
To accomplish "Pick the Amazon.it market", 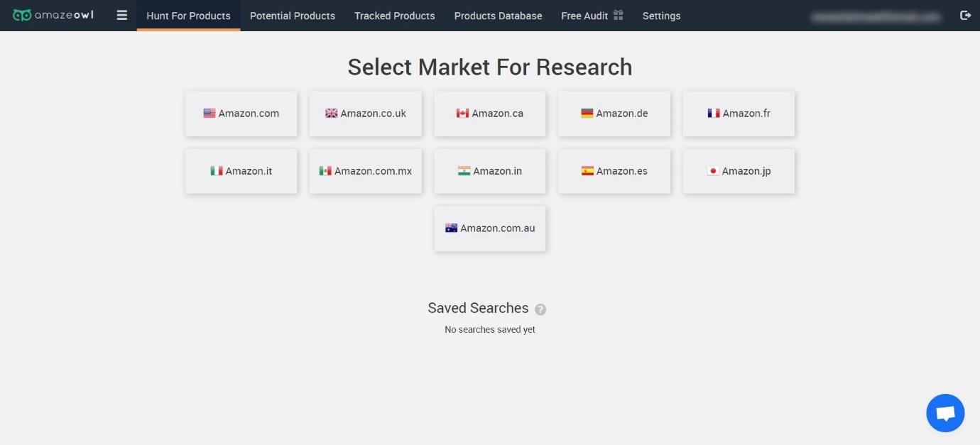I will [x=241, y=171].
